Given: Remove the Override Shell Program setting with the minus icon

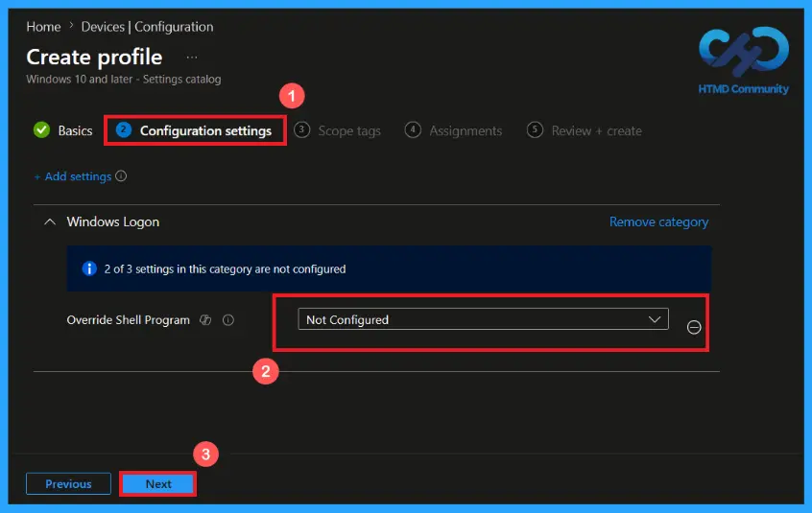Looking at the screenshot, I should point(694,327).
